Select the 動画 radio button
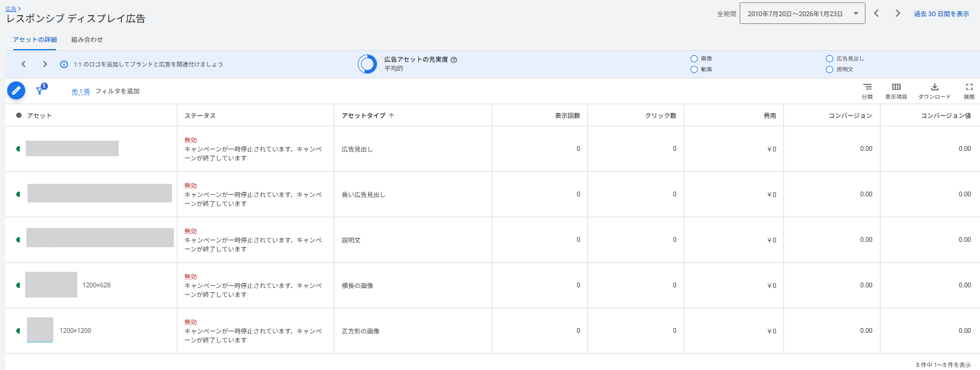Image resolution: width=980 pixels, height=370 pixels. (x=694, y=69)
